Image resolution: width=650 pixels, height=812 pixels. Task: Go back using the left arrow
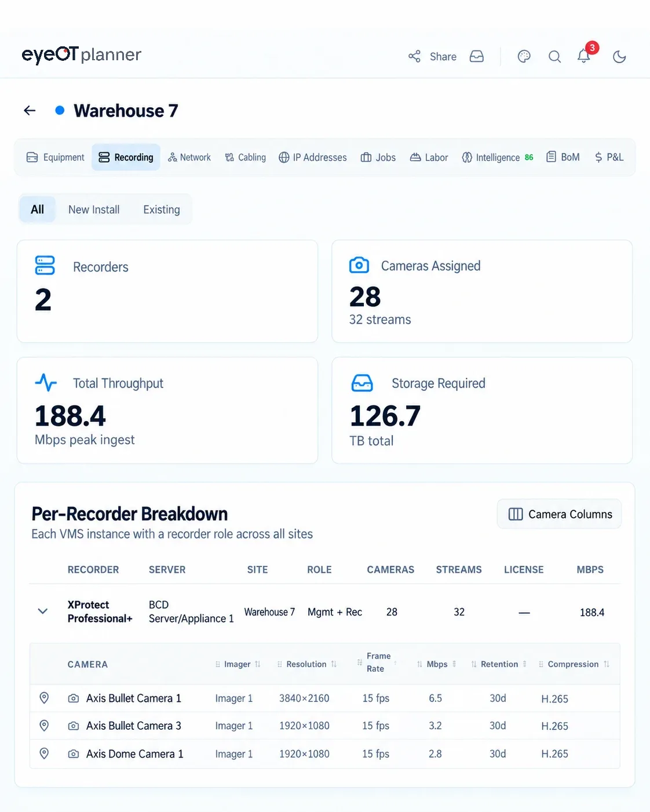tap(30, 110)
